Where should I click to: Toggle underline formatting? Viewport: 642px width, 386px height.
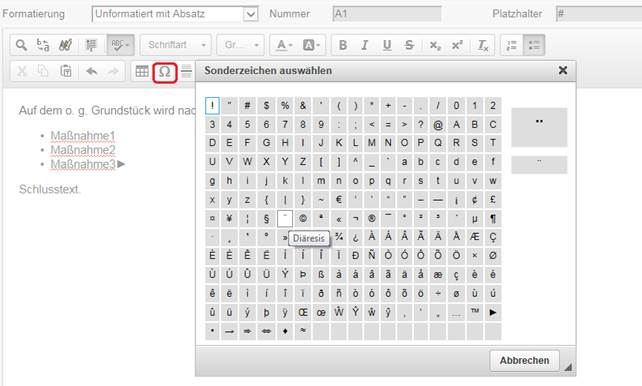pyautogui.click(x=387, y=45)
